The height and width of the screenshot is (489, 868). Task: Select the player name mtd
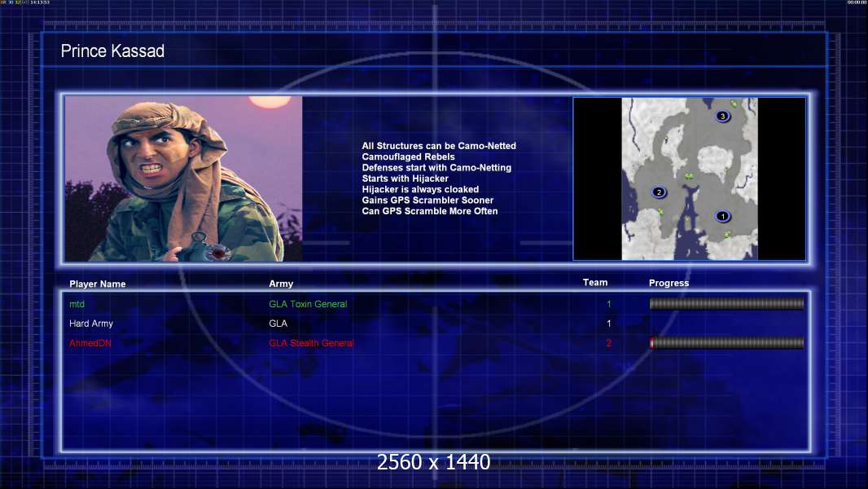(x=77, y=304)
